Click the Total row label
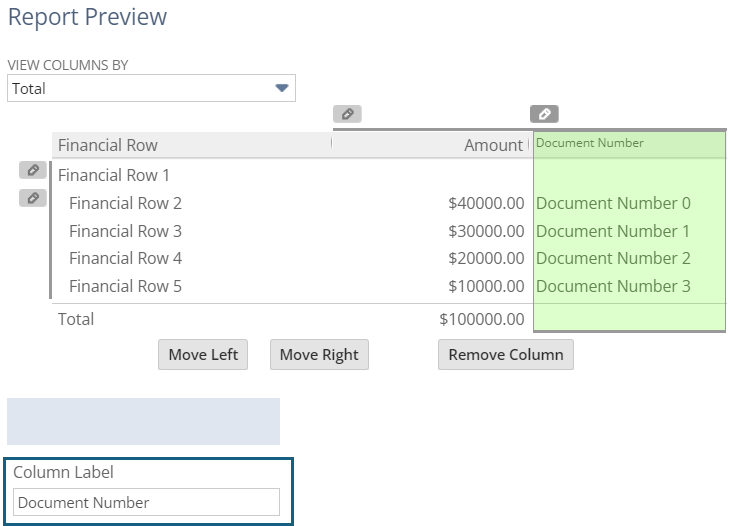 coord(76,319)
